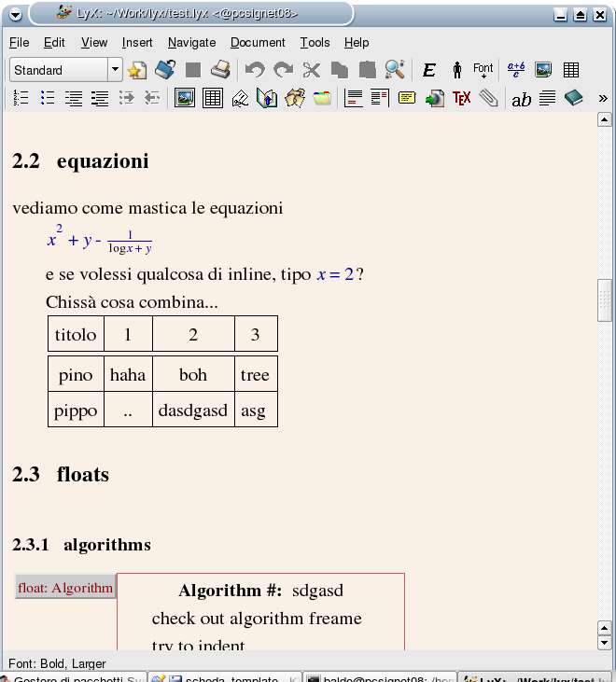Collapse the float: Algorithm inset
Screen dimensions: 616x682
pyautogui.click(x=65, y=587)
